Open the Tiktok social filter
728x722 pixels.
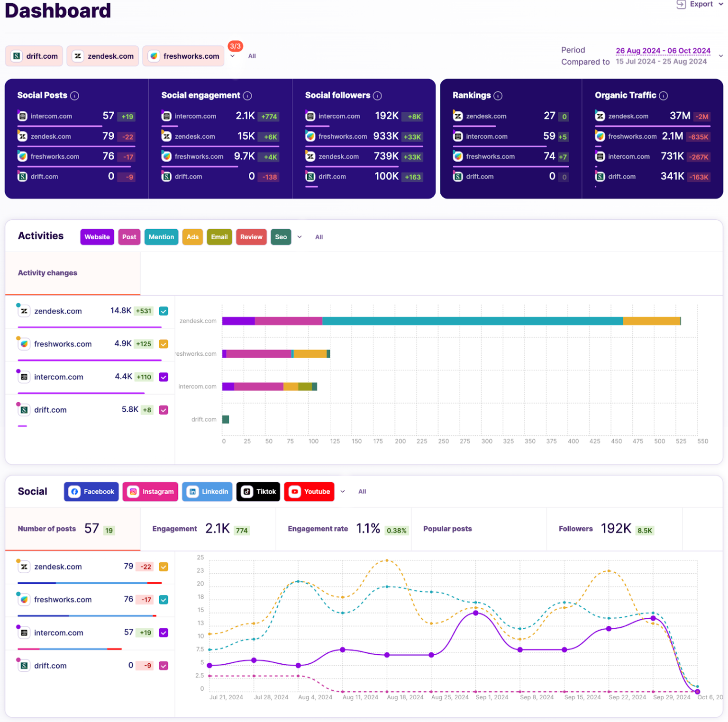tap(258, 491)
